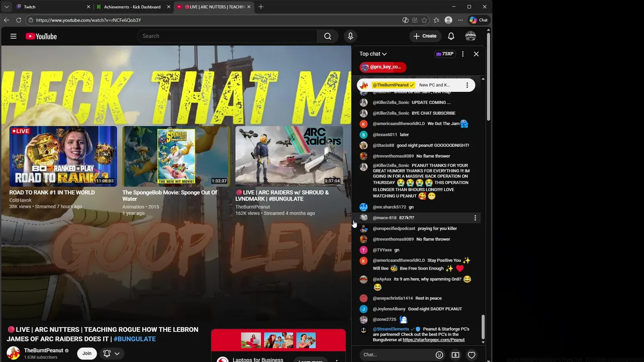Expand the notification preference dropdown arrow
Screen dimensions: 644x362
tap(117, 353)
